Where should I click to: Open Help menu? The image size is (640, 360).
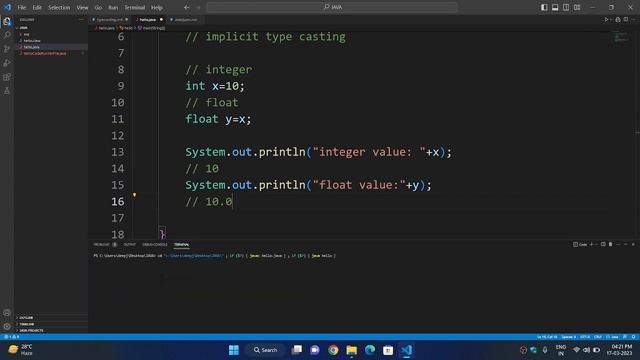click(157, 7)
